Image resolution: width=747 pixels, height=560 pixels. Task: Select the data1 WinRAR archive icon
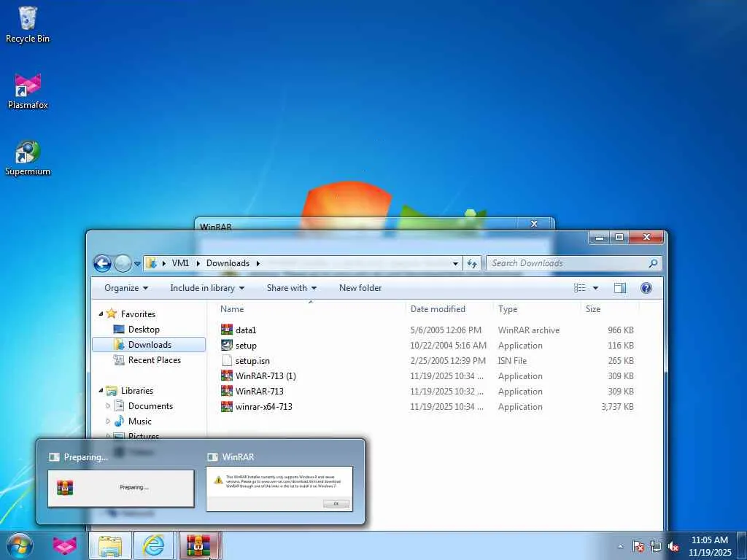[x=227, y=330]
